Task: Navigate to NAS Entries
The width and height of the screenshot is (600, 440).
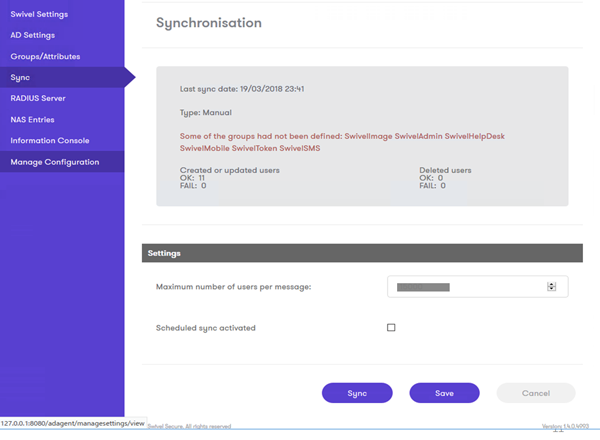Action: click(x=33, y=120)
